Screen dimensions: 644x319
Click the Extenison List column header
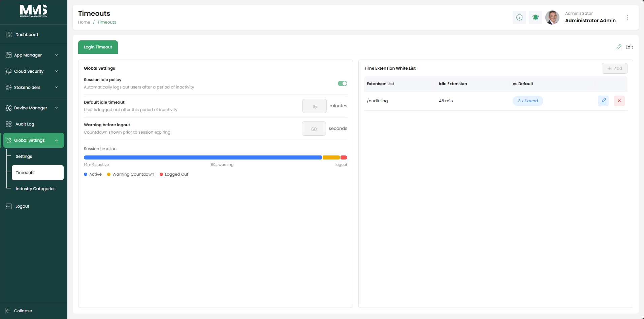(380, 84)
